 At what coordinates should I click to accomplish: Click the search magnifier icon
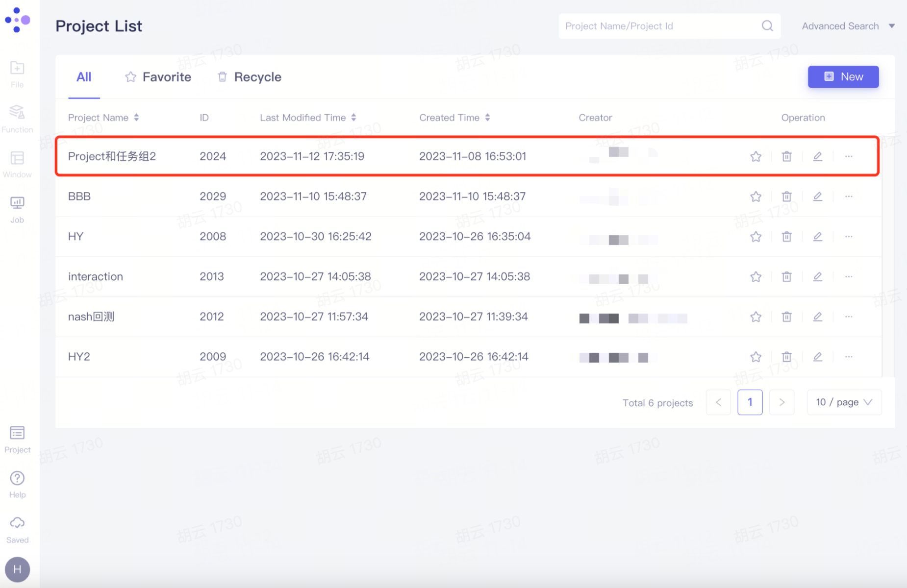tap(767, 26)
